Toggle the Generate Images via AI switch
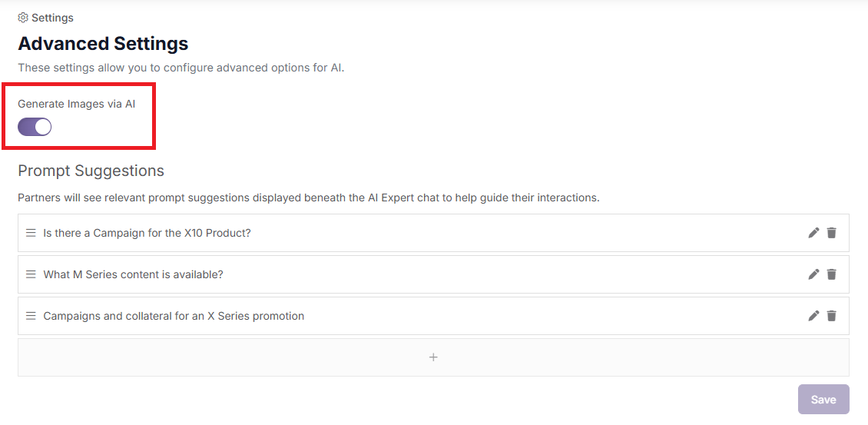Viewport: 868px width, 425px height. click(x=35, y=127)
